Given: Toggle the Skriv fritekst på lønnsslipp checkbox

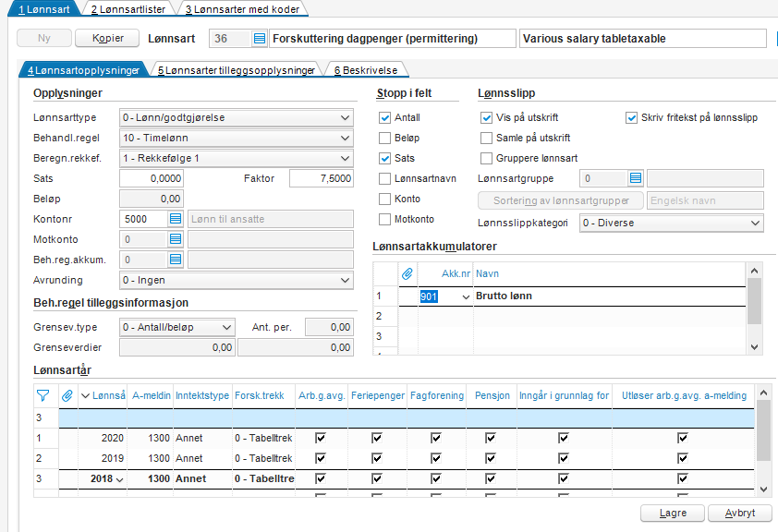Looking at the screenshot, I should coord(632,117).
